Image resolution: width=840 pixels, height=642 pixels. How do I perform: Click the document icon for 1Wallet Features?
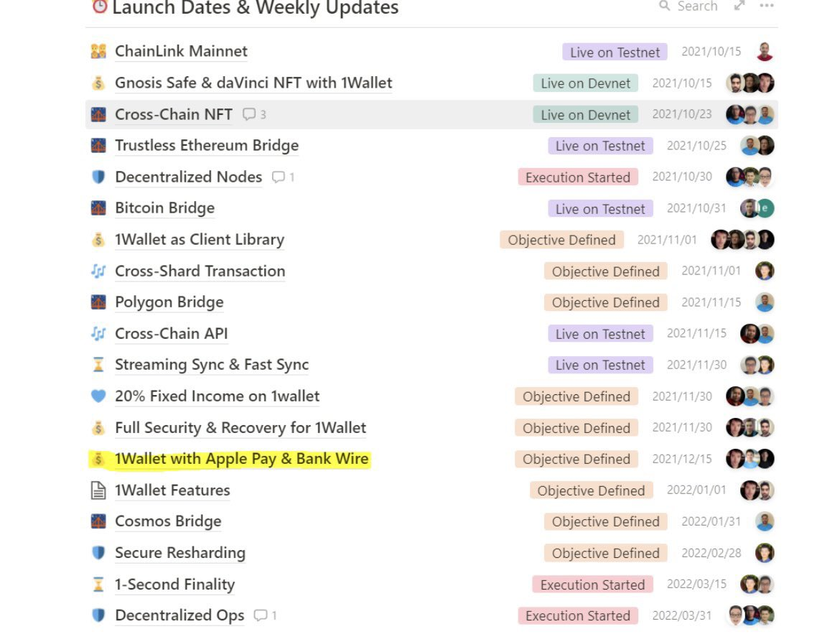[98, 490]
